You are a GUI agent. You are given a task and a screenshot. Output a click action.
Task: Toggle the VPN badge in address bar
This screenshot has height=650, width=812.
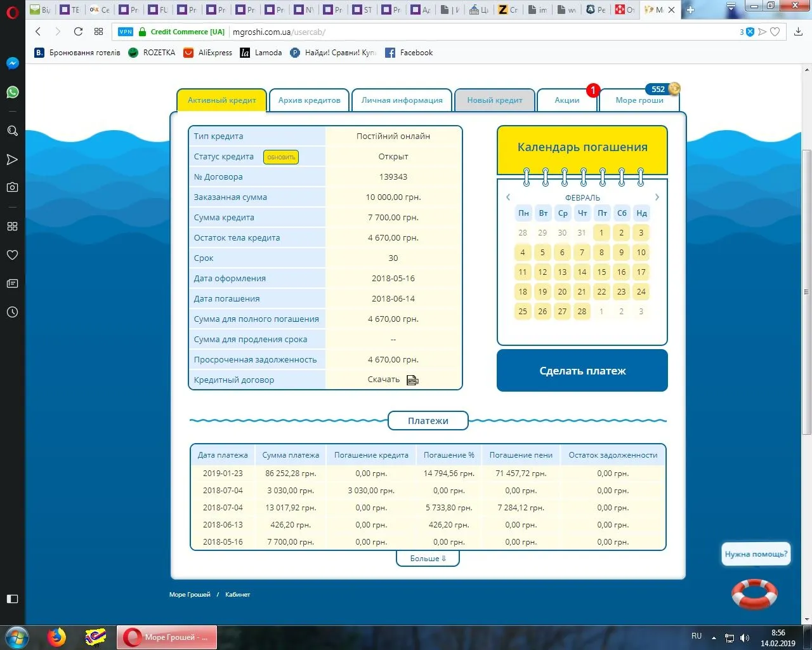pos(126,32)
